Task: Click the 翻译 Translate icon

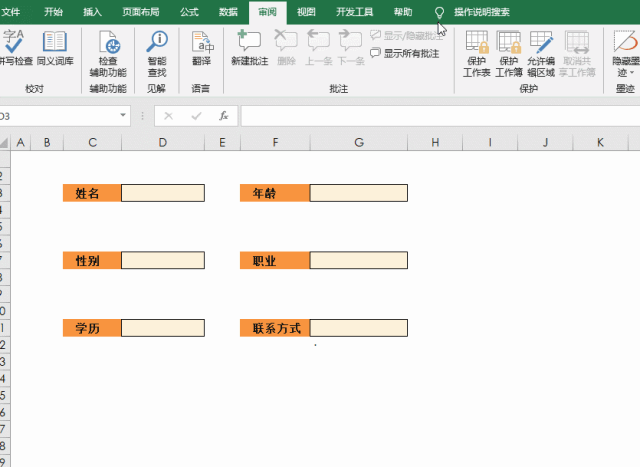Action: (x=201, y=52)
